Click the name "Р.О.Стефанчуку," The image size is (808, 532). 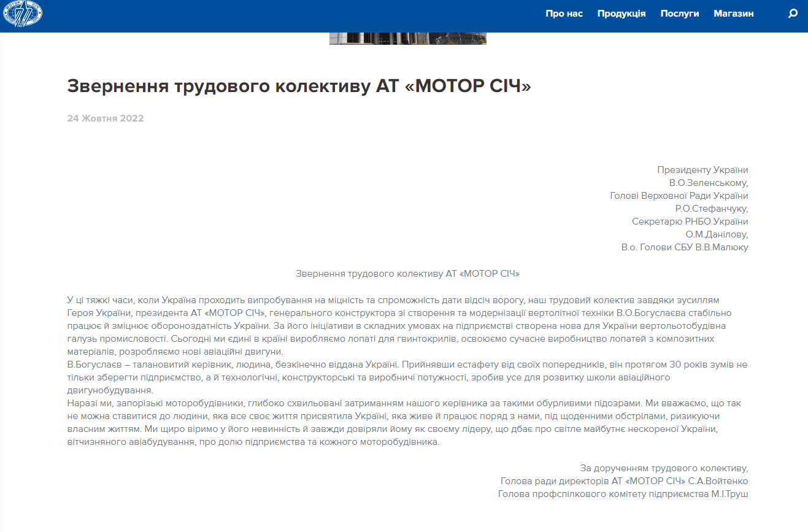(712, 209)
